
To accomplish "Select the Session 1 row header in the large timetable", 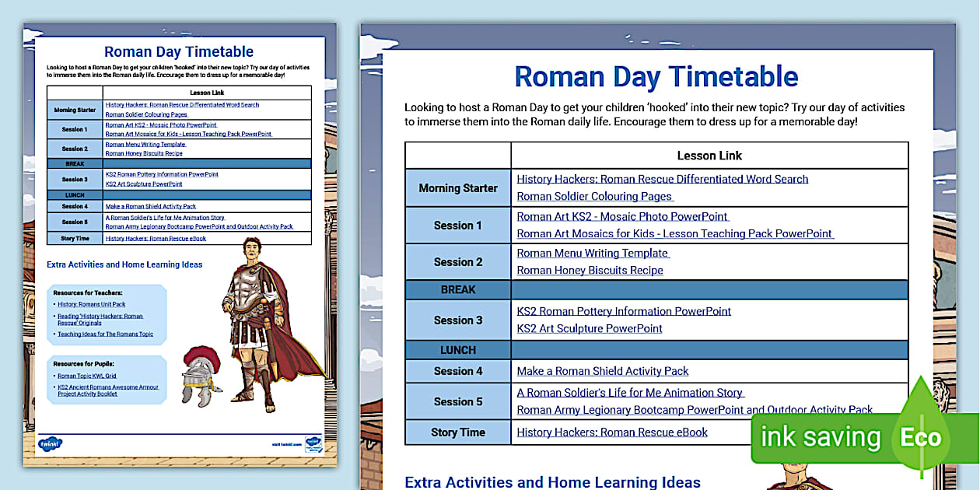I will (x=457, y=226).
